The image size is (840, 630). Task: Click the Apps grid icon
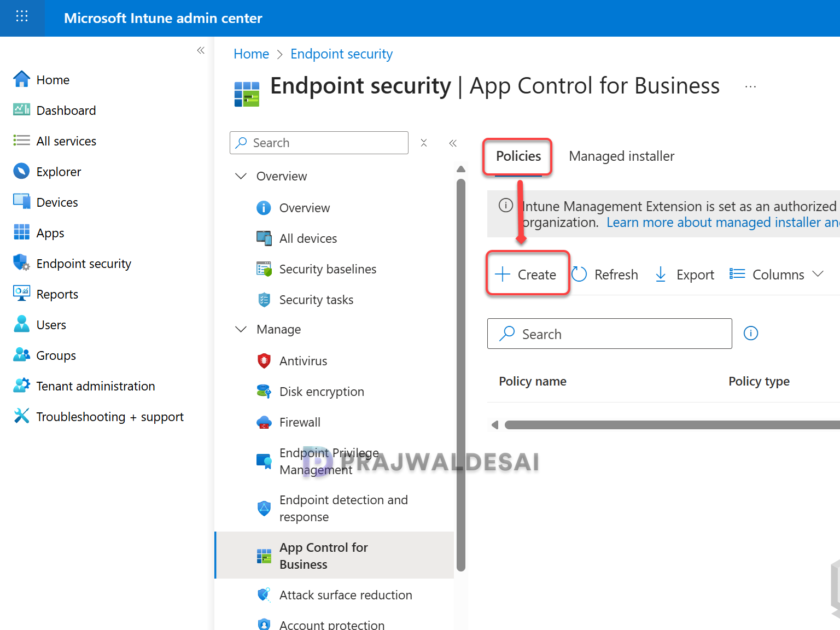21,232
